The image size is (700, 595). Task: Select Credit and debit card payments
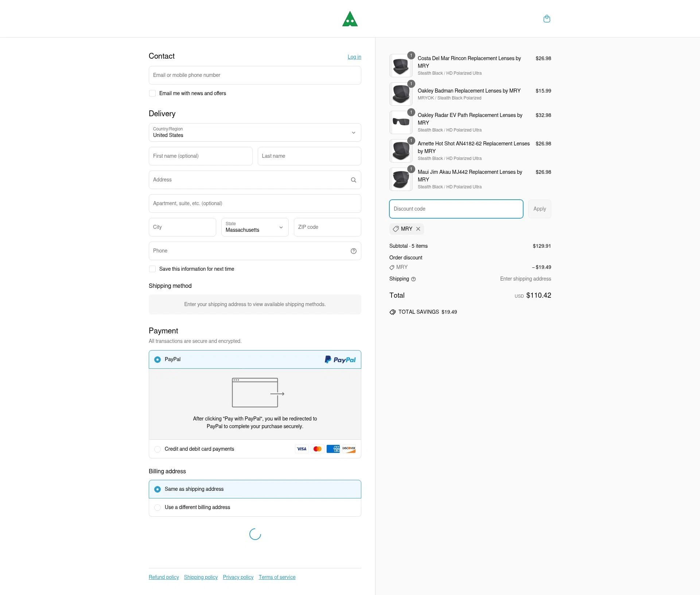[x=157, y=449]
